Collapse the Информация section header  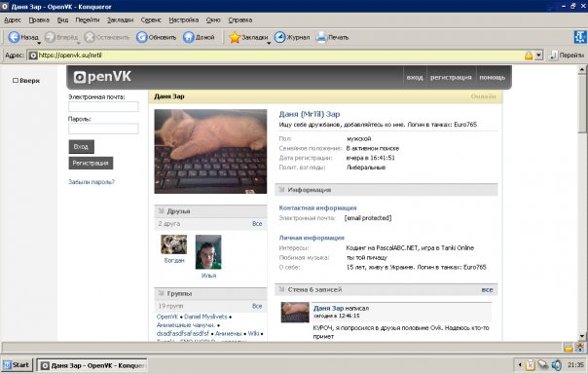386,190
